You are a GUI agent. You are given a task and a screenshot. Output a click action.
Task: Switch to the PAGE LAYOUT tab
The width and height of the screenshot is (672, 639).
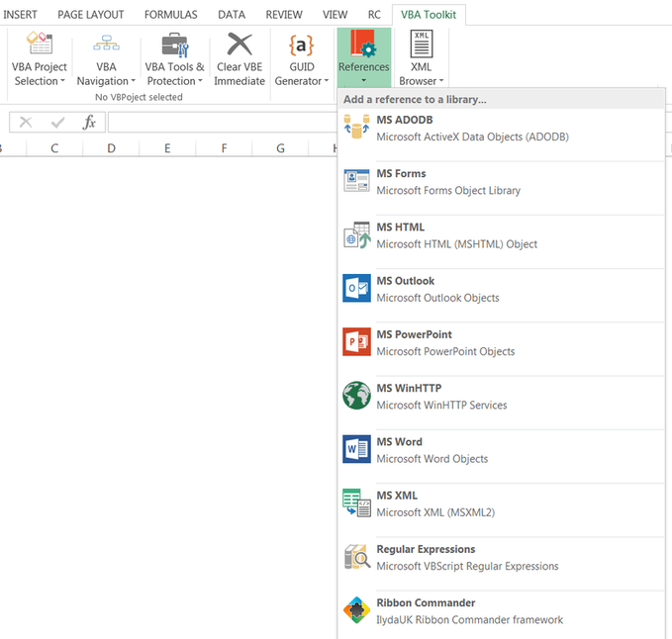[x=90, y=15]
